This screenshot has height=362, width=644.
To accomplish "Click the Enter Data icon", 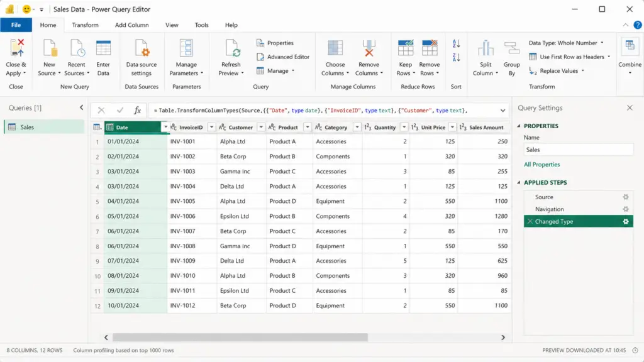I will (103, 48).
